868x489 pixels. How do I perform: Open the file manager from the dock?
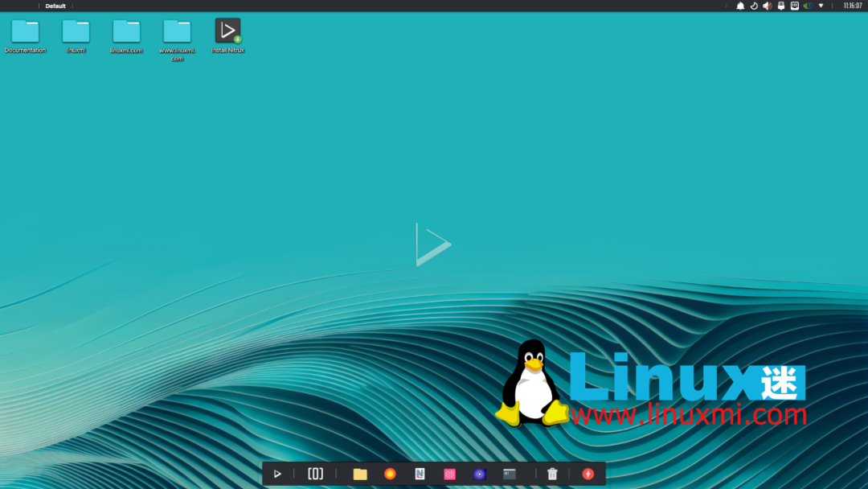coord(360,474)
